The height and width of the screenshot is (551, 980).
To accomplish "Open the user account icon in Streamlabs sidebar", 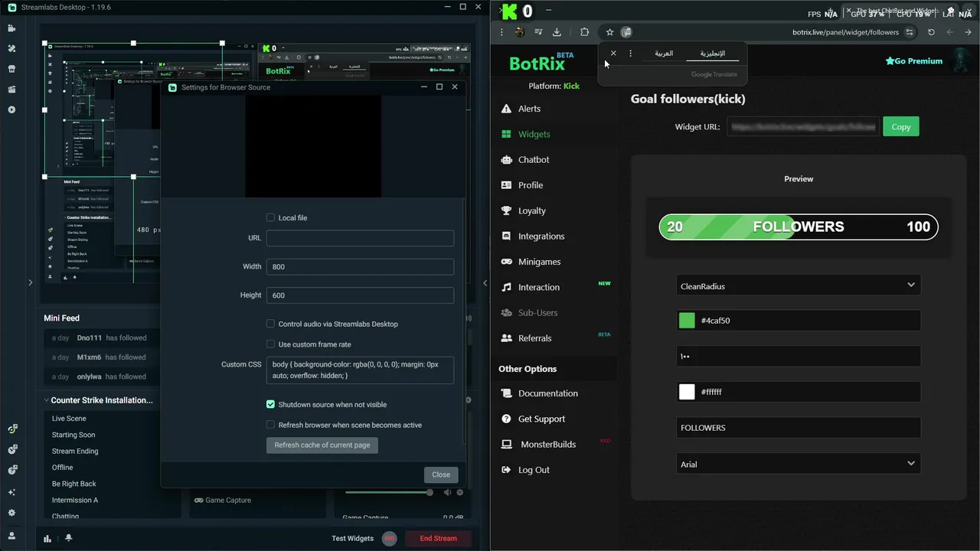I will 11,536.
